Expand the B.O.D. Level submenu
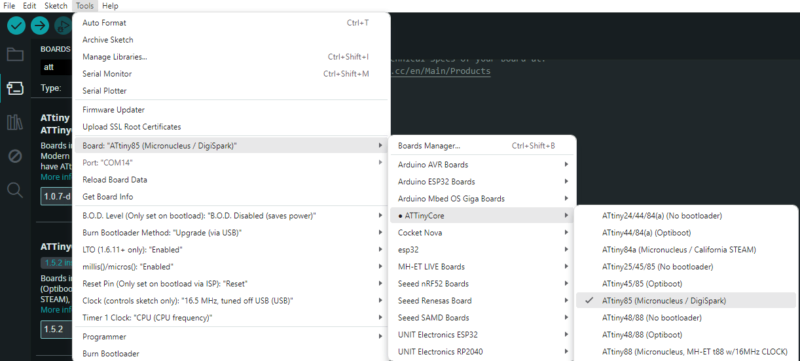 [232, 216]
